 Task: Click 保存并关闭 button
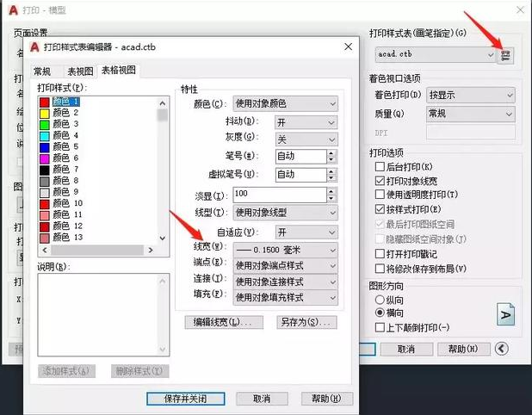click(x=186, y=399)
